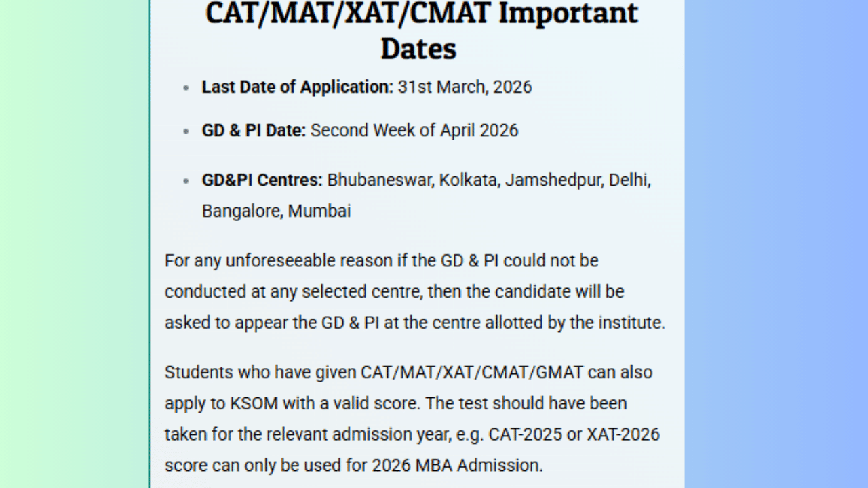Click the word "Mumbai" in centres list
The image size is (868, 488).
click(319, 211)
